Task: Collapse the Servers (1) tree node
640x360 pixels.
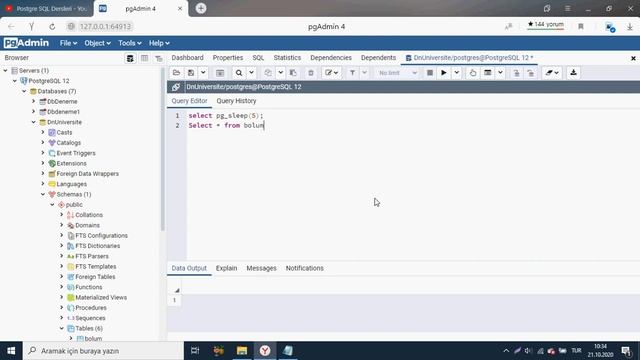Action: 6,71
